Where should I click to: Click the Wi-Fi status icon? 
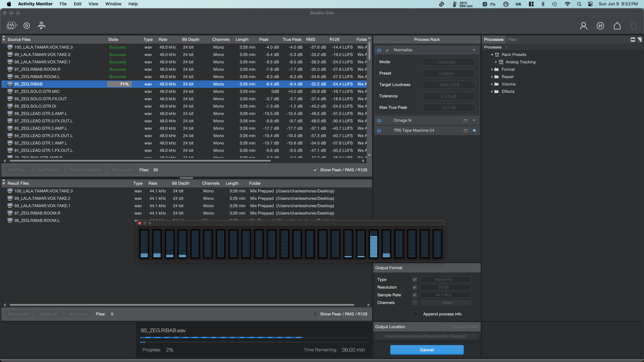point(568,4)
